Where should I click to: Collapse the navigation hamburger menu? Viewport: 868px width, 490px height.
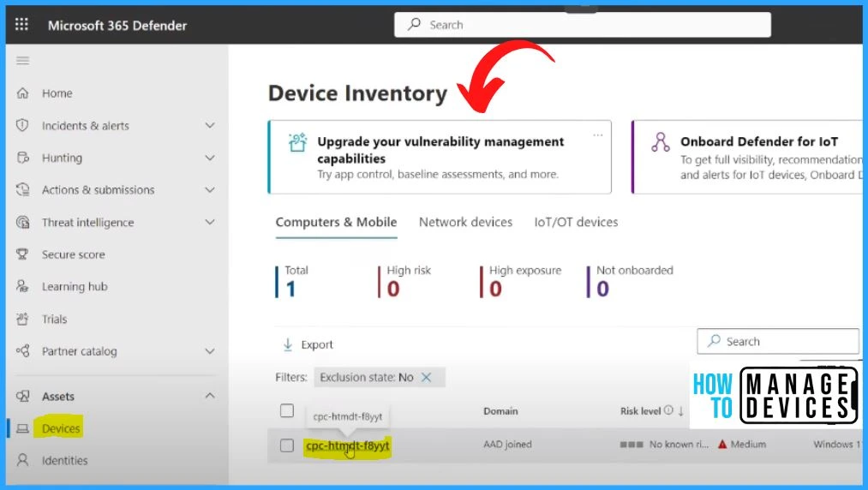click(22, 60)
